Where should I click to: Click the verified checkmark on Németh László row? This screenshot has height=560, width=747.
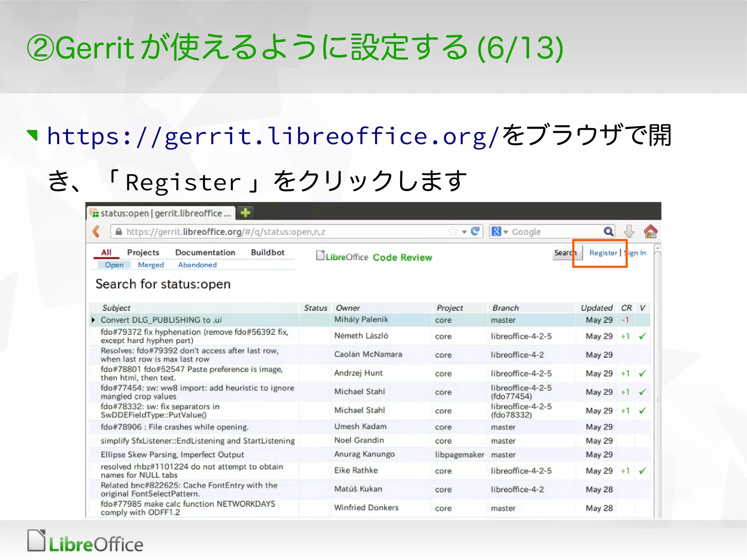coord(642,336)
